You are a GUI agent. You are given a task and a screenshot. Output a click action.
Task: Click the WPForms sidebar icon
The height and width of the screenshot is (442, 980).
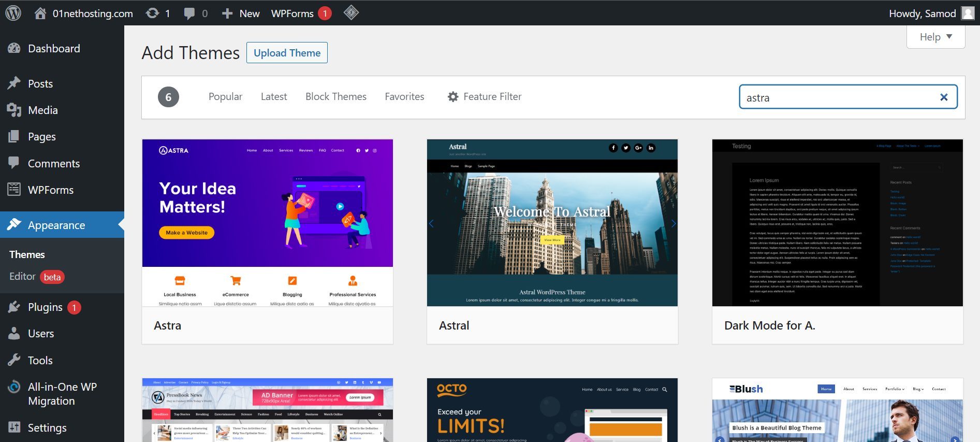[x=14, y=189]
